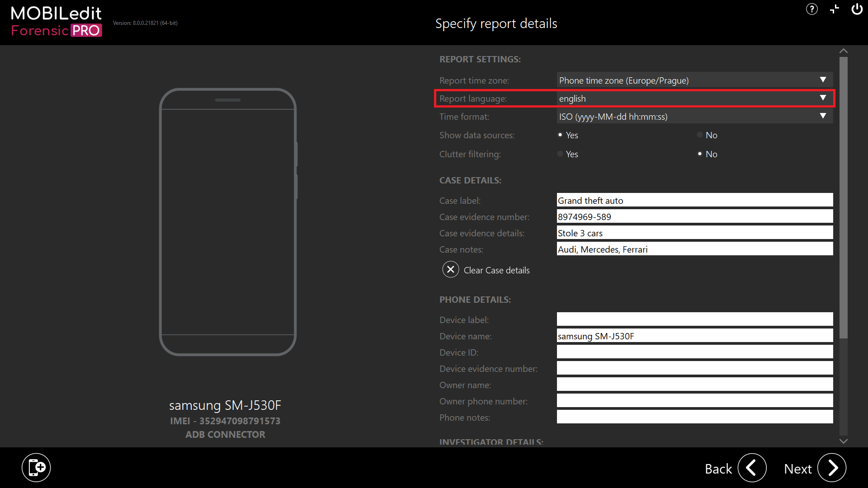Viewport: 868px width, 488px height.
Task: Click the Next button label
Action: click(x=797, y=469)
